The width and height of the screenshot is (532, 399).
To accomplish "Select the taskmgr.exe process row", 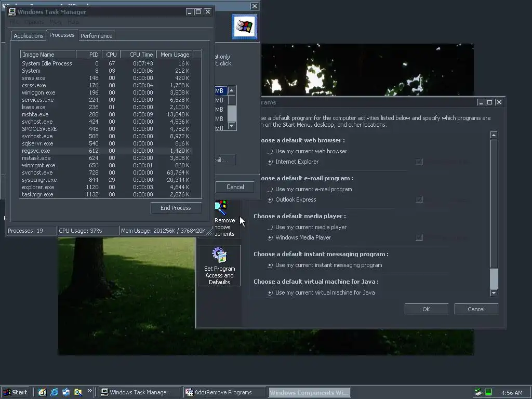I will click(x=107, y=194).
